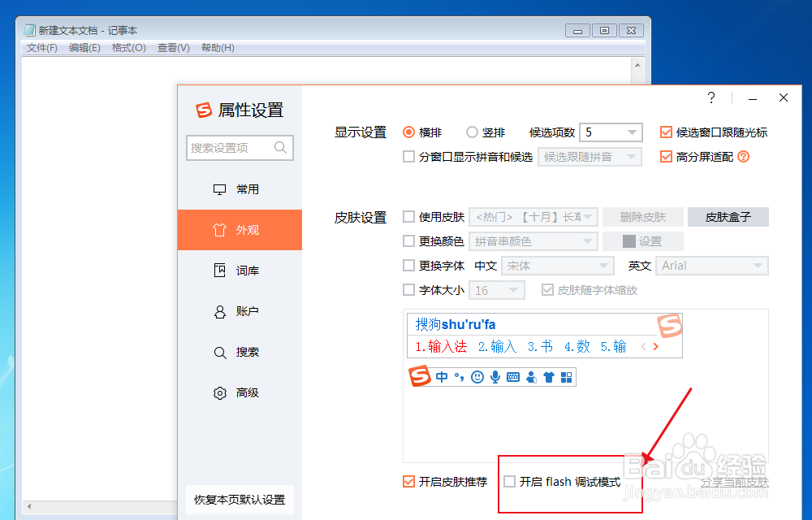The width and height of the screenshot is (812, 520).
Task: Click the gear icon next to 高级
Action: tap(219, 392)
